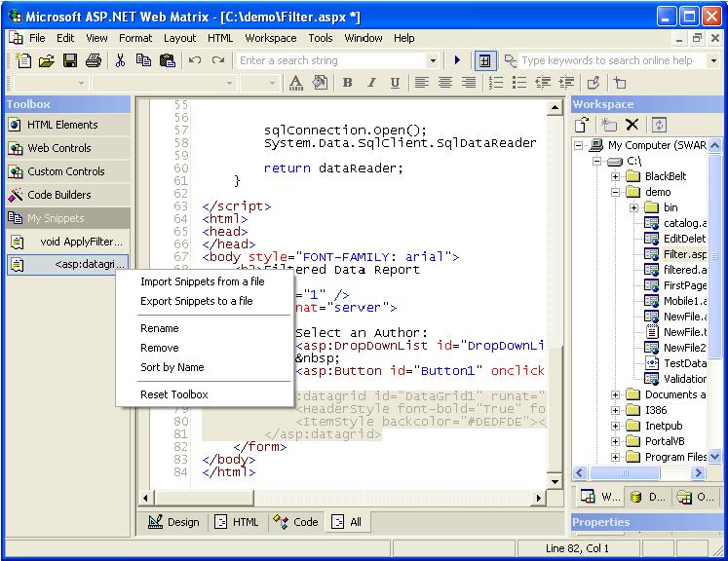Expand the bin folder

point(634,207)
